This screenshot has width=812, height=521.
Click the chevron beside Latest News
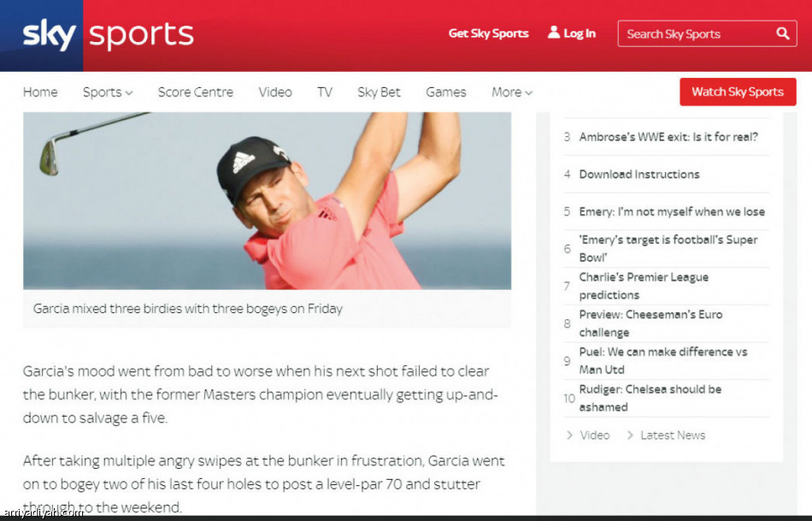tap(630, 435)
